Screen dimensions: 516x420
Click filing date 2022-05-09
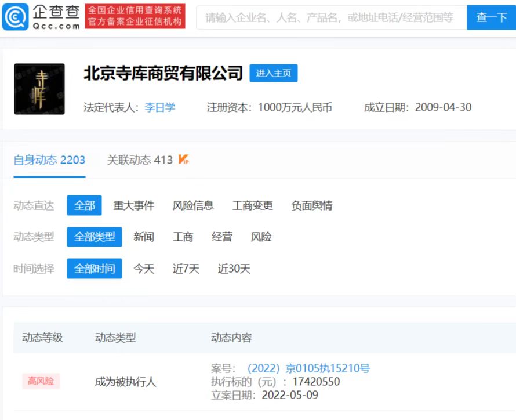pos(290,395)
